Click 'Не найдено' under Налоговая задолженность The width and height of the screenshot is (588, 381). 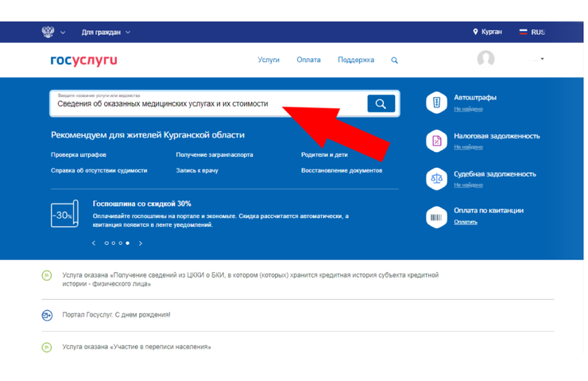[x=468, y=147]
